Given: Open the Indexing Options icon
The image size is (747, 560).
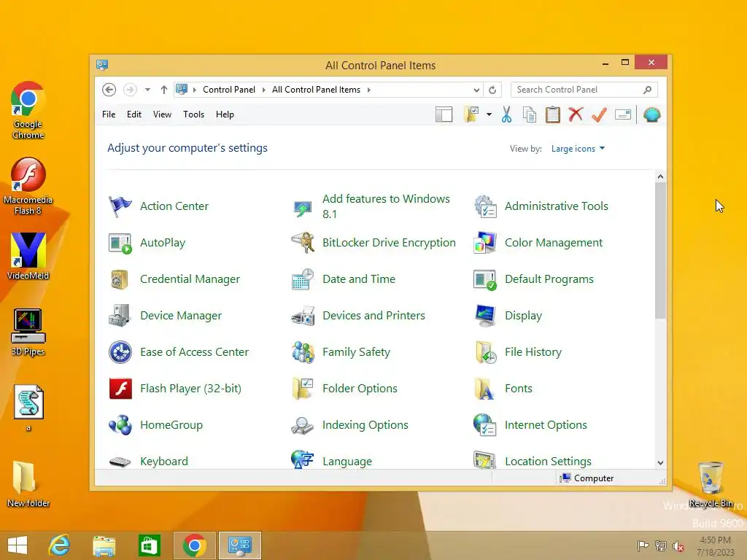Looking at the screenshot, I should point(303,425).
